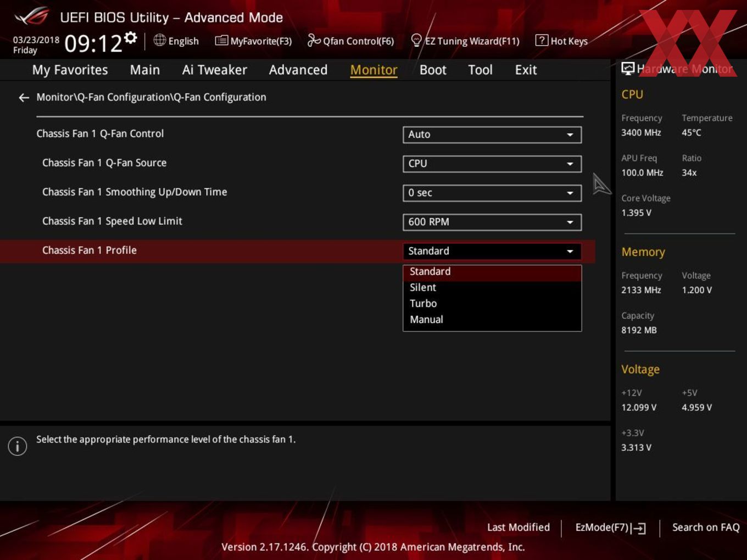The width and height of the screenshot is (747, 560).
Task: Click the APU Freq value 100.0 MHz
Action: pos(642,173)
